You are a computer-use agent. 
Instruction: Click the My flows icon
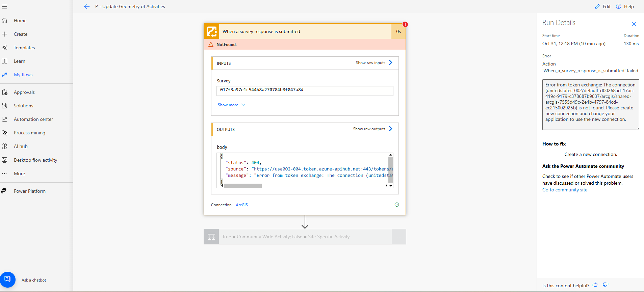pos(4,75)
